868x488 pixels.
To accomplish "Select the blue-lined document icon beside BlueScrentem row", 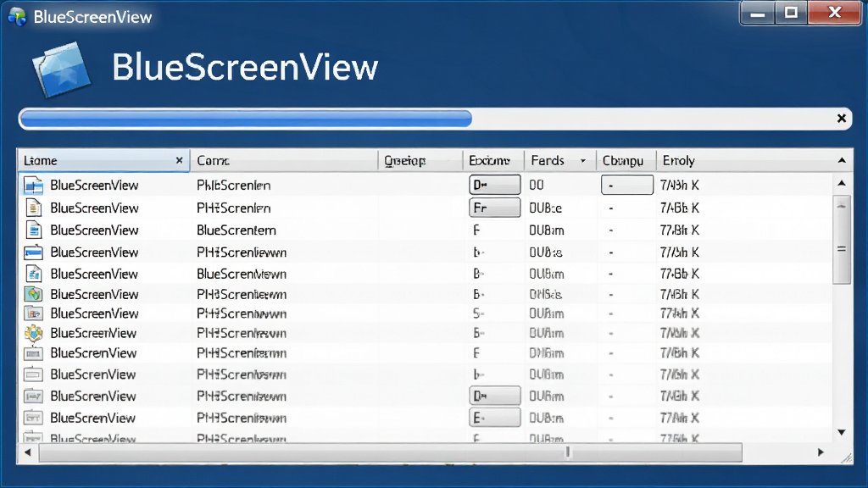I will pyautogui.click(x=34, y=230).
